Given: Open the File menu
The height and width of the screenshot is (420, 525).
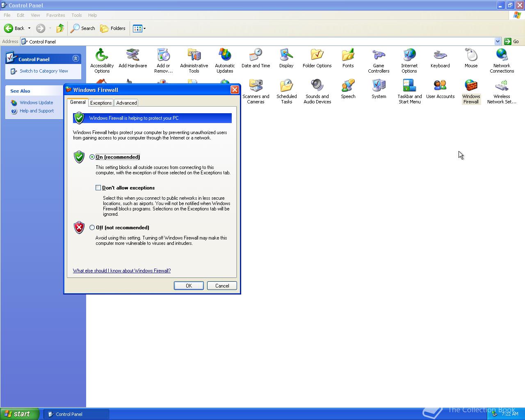Looking at the screenshot, I should click(x=7, y=15).
